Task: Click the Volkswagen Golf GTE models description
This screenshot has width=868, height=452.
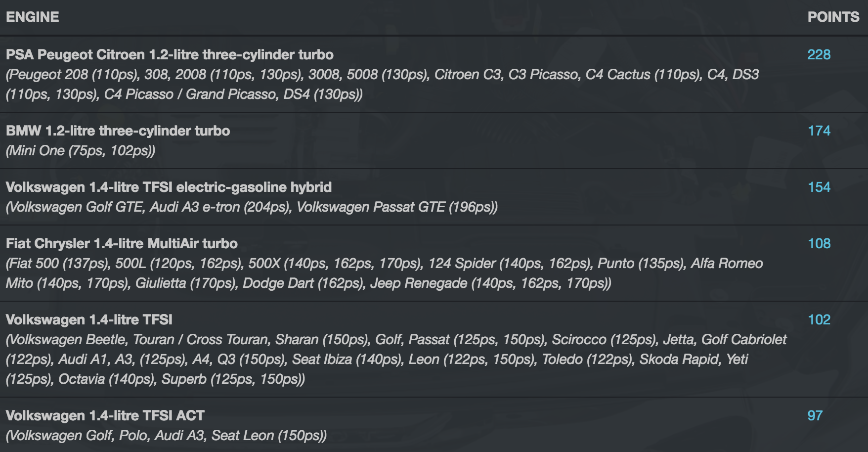Action: click(x=251, y=207)
